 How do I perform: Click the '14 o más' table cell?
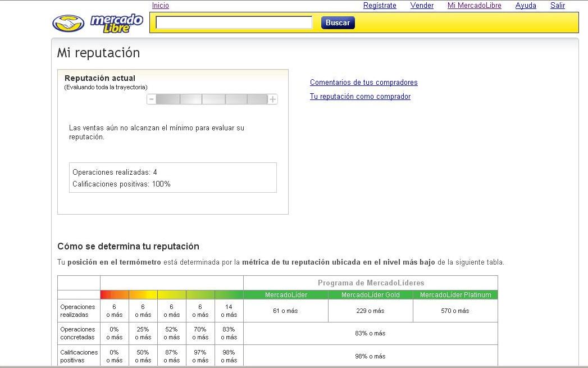pos(229,311)
